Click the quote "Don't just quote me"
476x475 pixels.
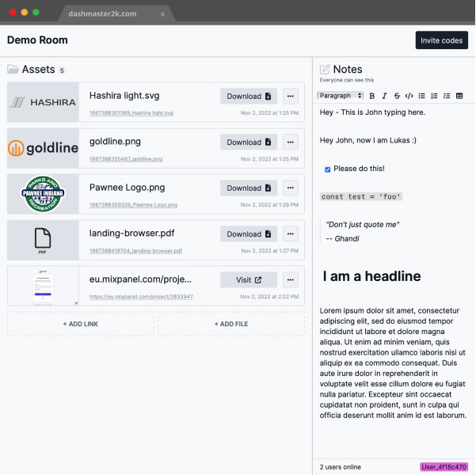pyautogui.click(x=362, y=225)
